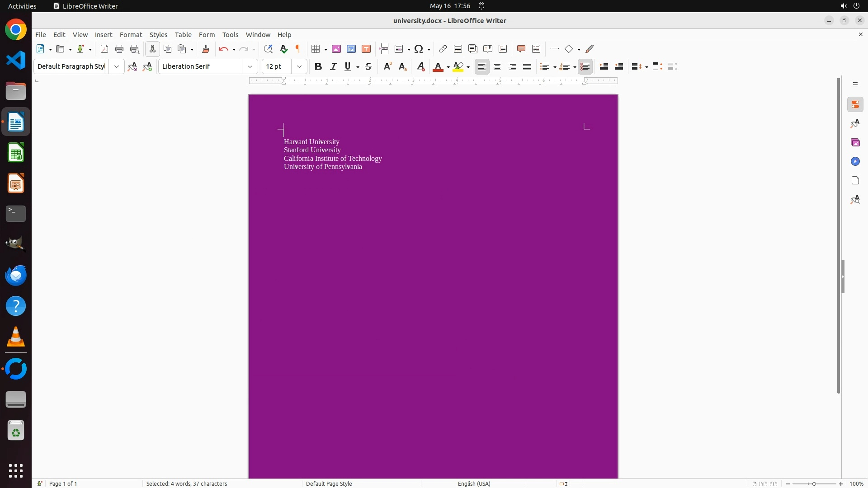Screen dimensions: 868x488
Task: Expand the font name dropdown
Action: coord(250,66)
